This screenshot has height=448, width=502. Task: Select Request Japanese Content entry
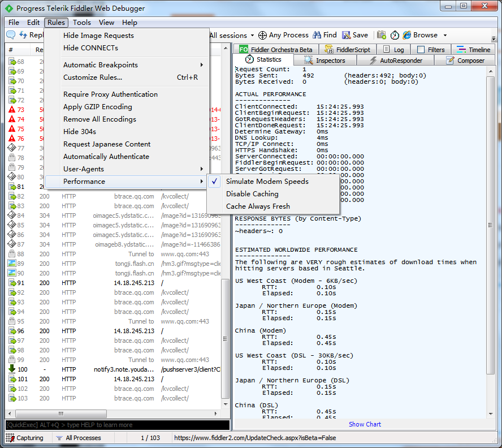click(126, 144)
